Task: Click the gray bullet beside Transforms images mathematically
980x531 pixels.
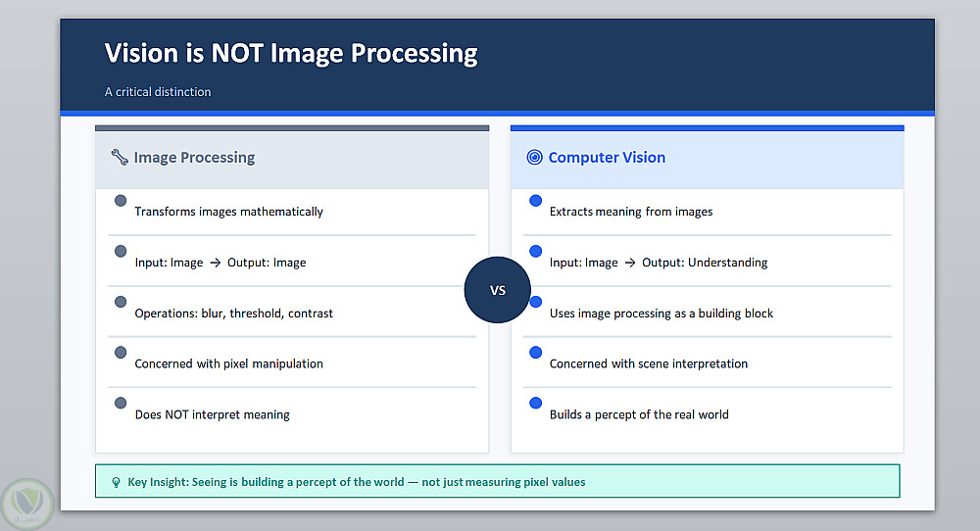Action: pos(121,201)
